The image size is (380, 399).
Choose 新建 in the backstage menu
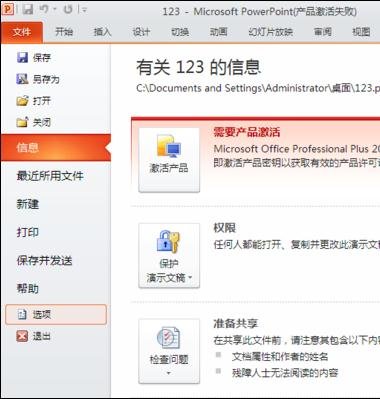pyautogui.click(x=28, y=204)
